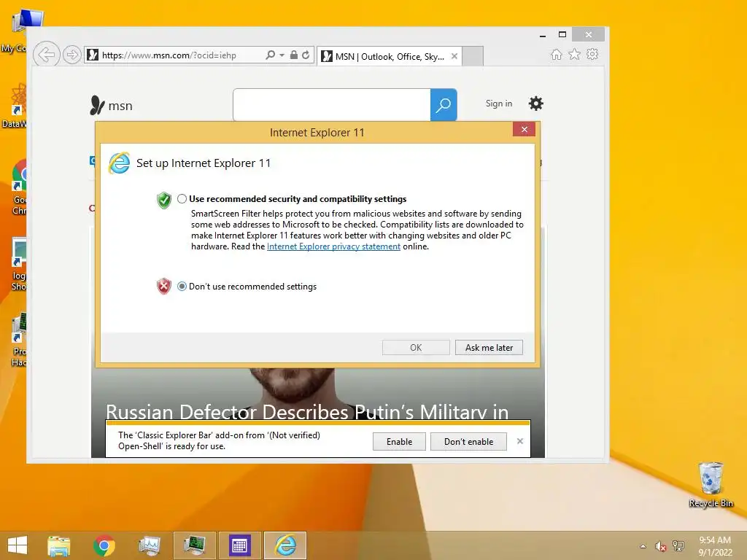Screen dimensions: 747x560
Task: Close the Internet Explorer 11 setup dialog
Action: (x=524, y=129)
